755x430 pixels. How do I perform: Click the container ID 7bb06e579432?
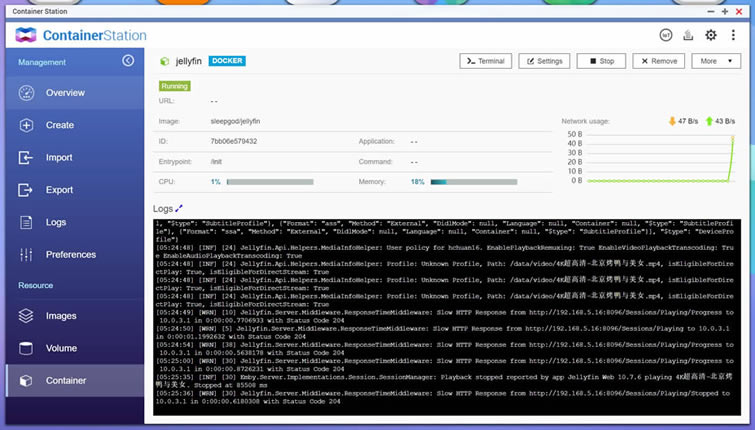click(234, 142)
